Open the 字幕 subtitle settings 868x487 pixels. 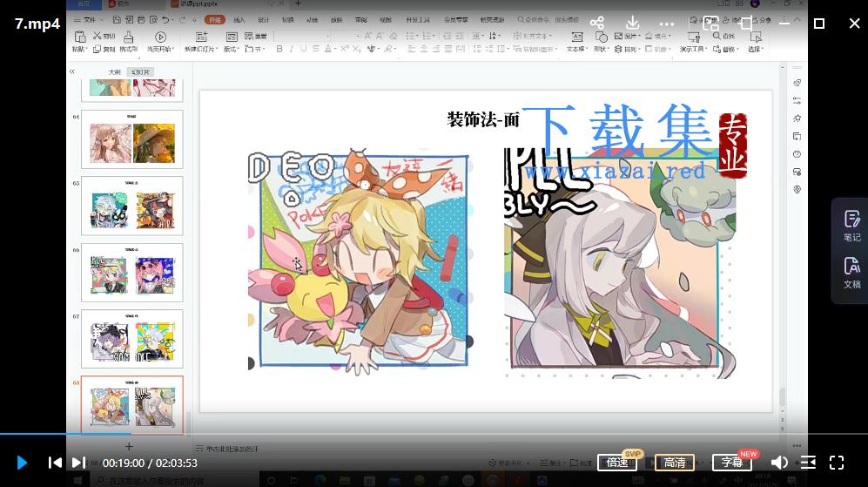tap(732, 463)
